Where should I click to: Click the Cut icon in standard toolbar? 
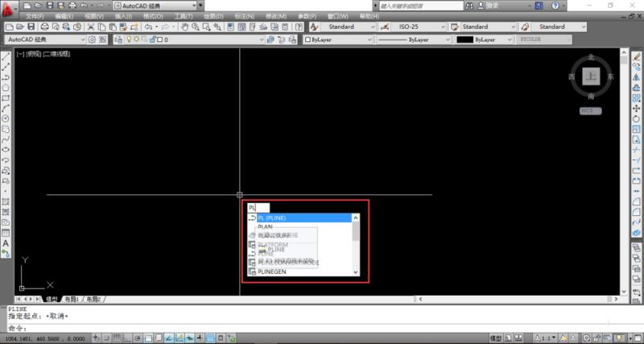[91, 27]
